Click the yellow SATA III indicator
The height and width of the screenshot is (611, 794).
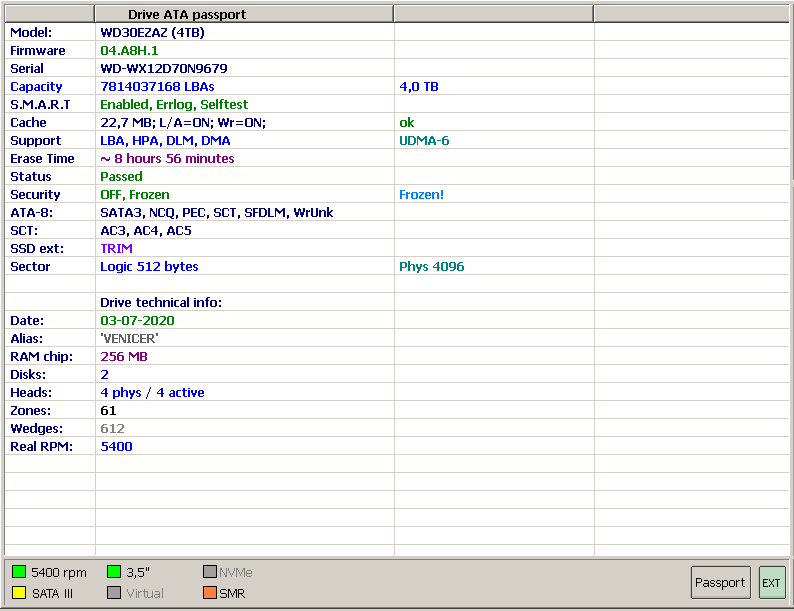(x=19, y=593)
